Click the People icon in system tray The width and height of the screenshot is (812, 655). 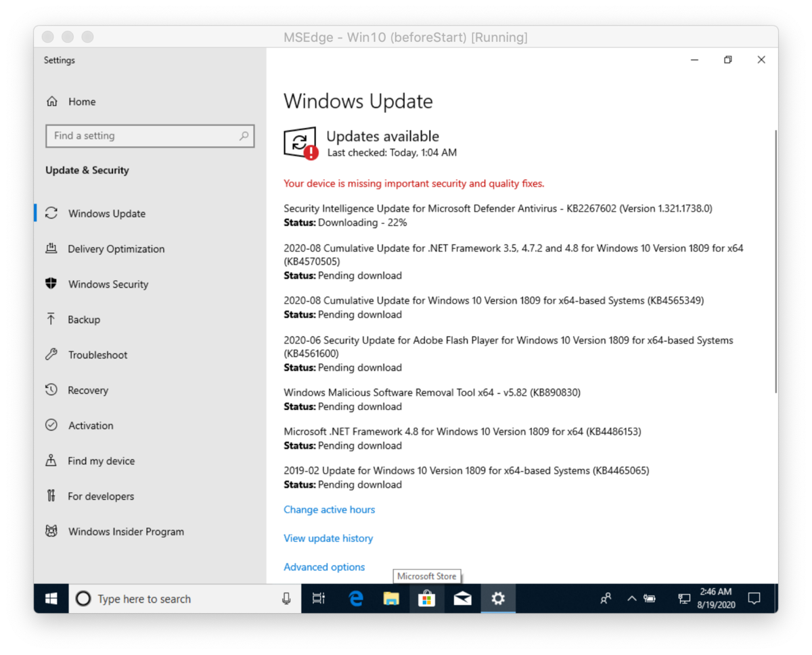click(606, 598)
